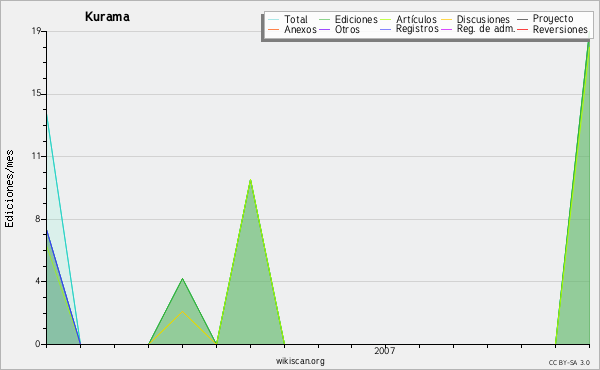Viewport: 600px width, 370px height.
Task: Click the chart title Kurama
Action: [107, 17]
